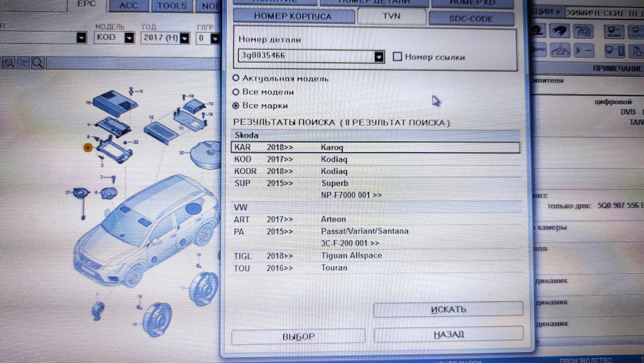644x363 pixels.
Task: Select the 'TOU 2016>> Touran' result row
Action: click(376, 268)
